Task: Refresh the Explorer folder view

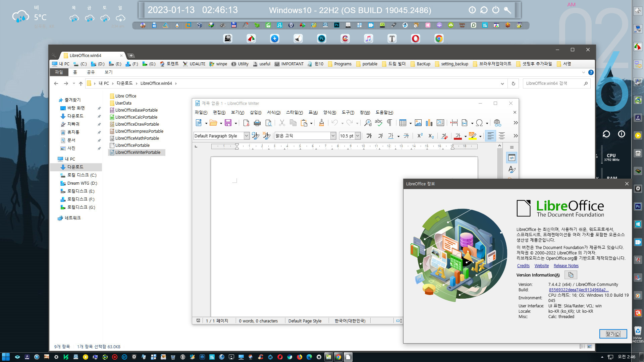Action: click(513, 83)
